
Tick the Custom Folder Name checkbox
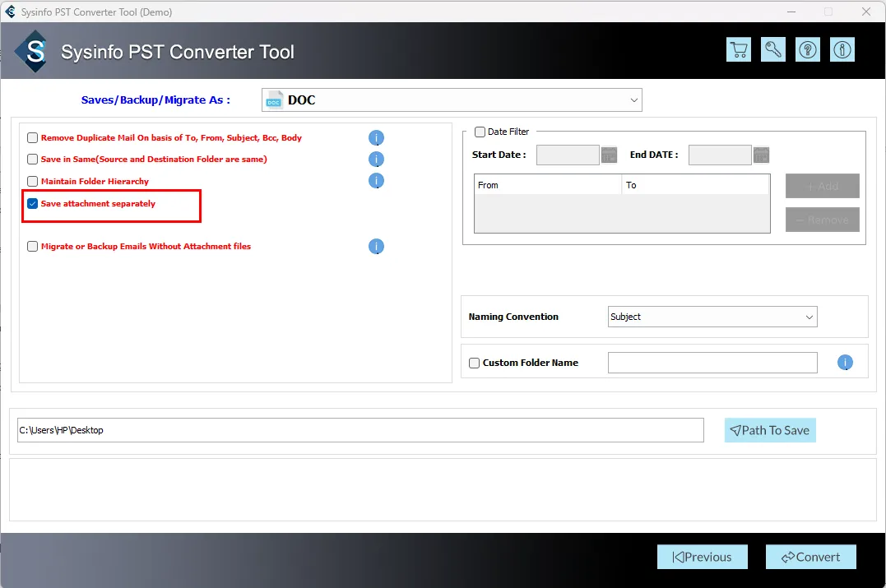point(474,363)
